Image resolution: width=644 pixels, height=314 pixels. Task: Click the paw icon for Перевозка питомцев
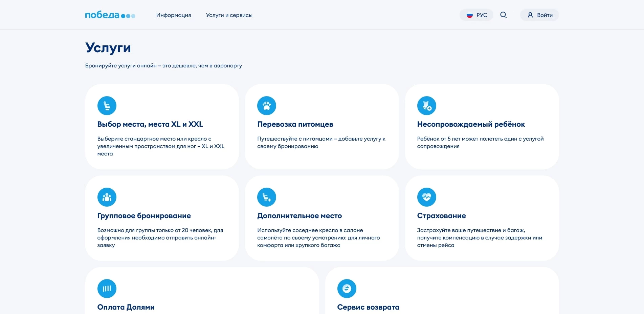[267, 105]
